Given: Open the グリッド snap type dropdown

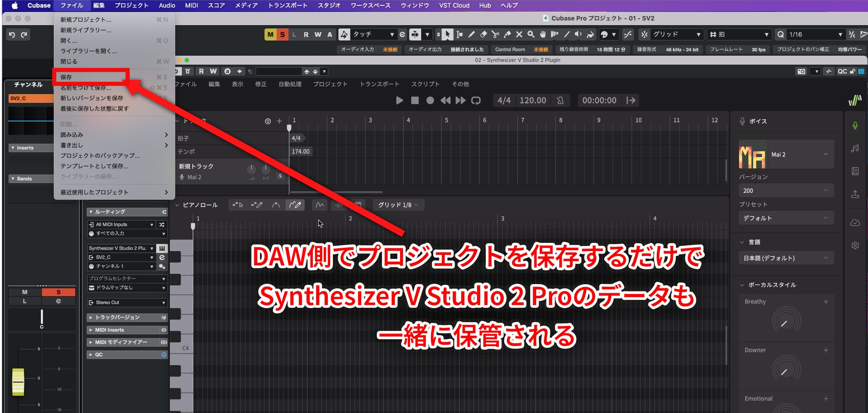Looking at the screenshot, I should 677,35.
